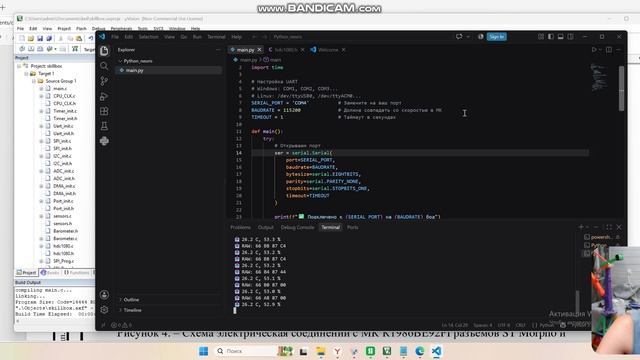Split the editor to the right

pos(609,49)
